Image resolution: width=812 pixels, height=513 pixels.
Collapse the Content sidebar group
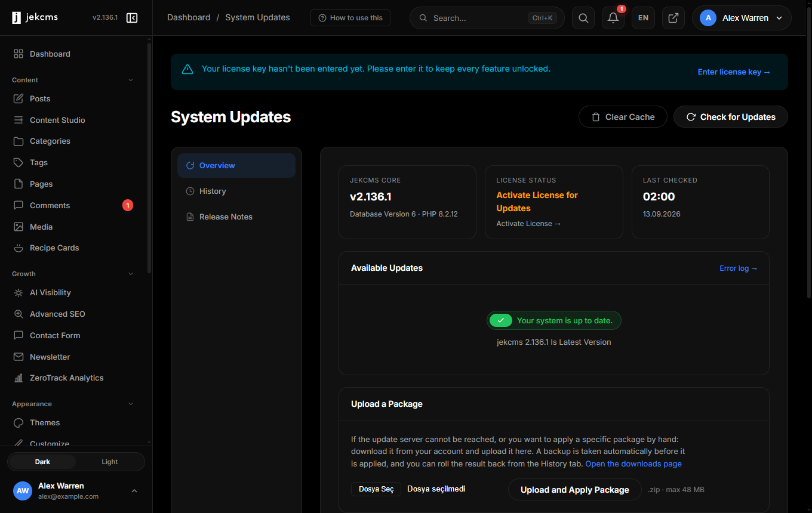(131, 80)
